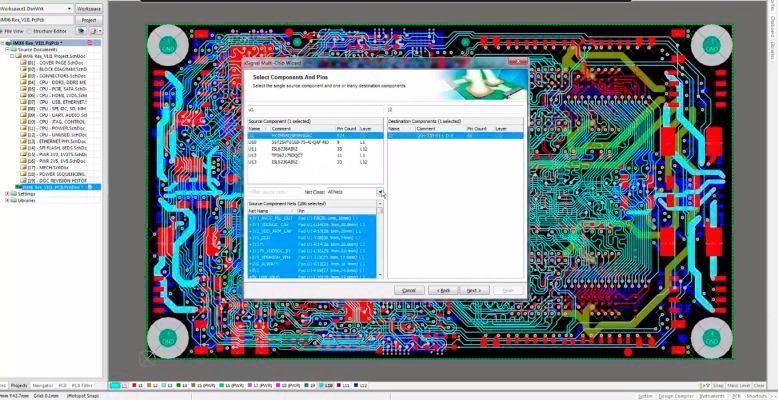Viewport: 778px width, 400px height.
Task: Click the Mask Level button
Action: pyautogui.click(x=738, y=386)
